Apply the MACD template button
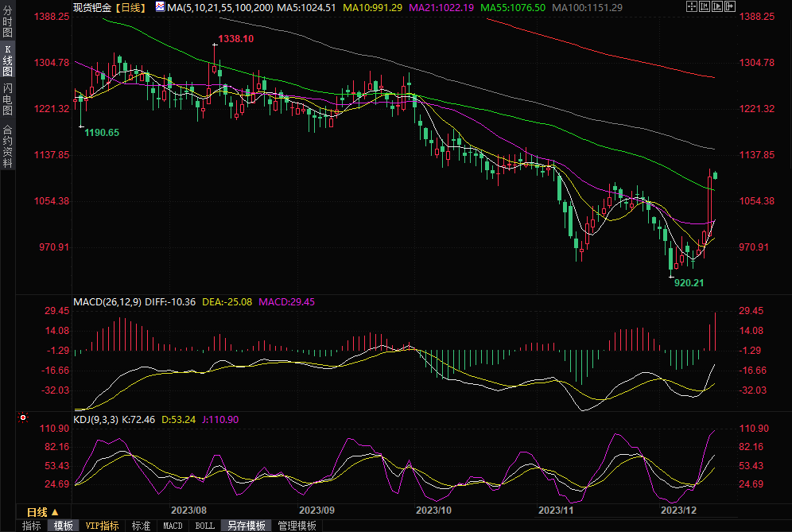 click(173, 526)
